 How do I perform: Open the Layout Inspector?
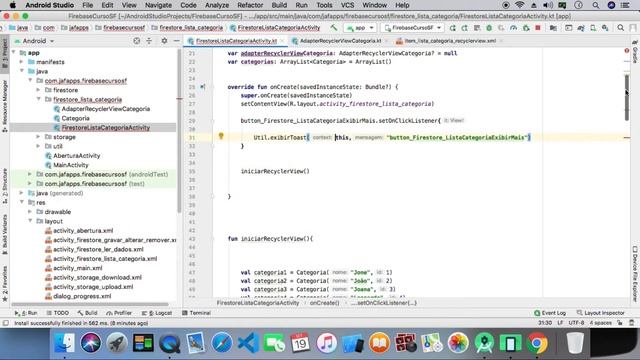pos(600,313)
